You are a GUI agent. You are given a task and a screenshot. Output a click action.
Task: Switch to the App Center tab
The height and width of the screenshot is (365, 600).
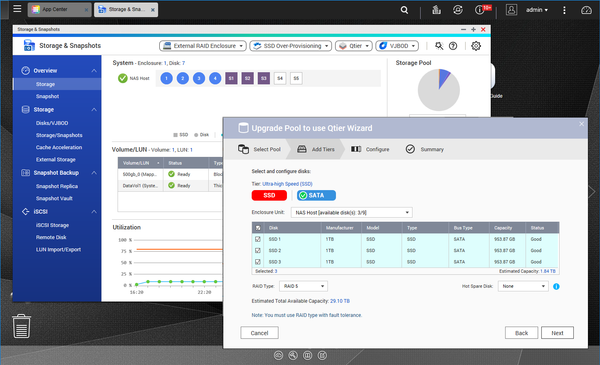[x=59, y=10]
